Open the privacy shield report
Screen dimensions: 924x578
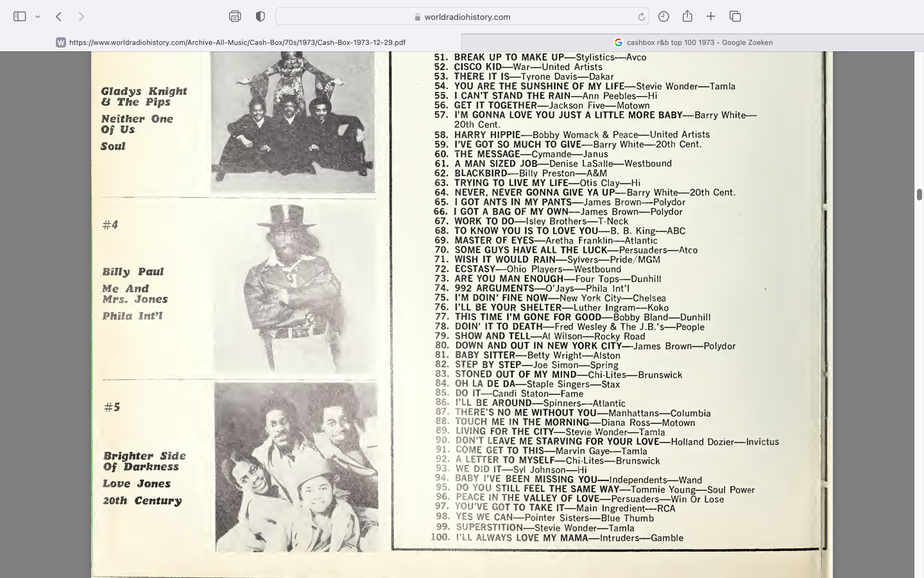(260, 17)
